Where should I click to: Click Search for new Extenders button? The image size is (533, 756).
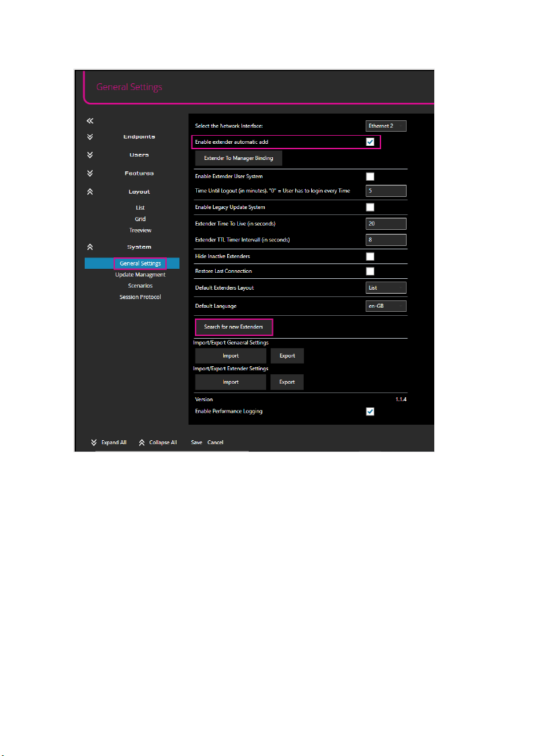(233, 327)
